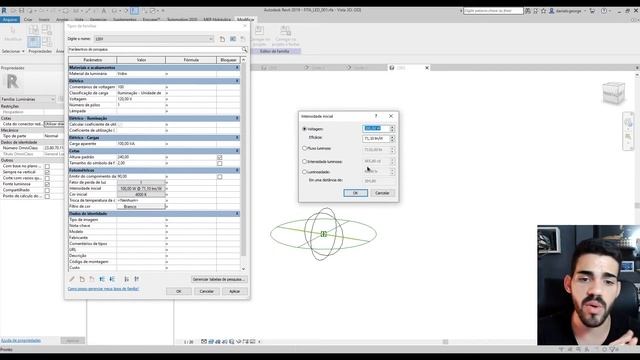The image size is (640, 360).
Task: Click the ViewCube in 3D view
Action: tap(613, 93)
